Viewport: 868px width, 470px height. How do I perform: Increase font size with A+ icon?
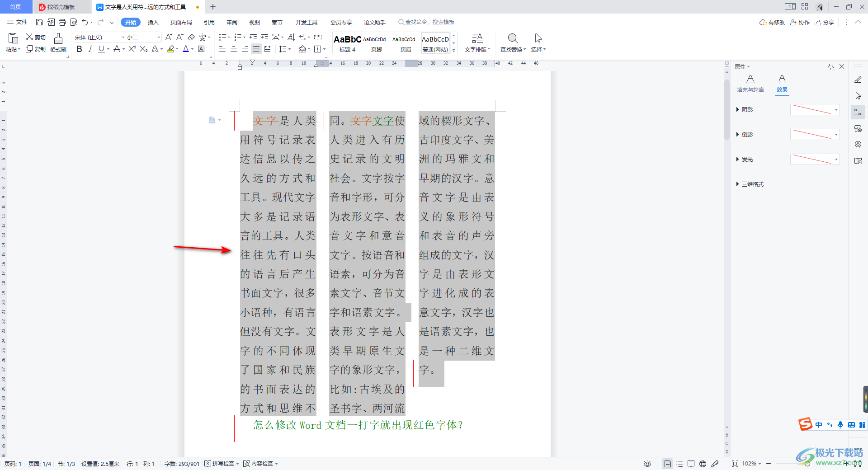click(x=169, y=37)
